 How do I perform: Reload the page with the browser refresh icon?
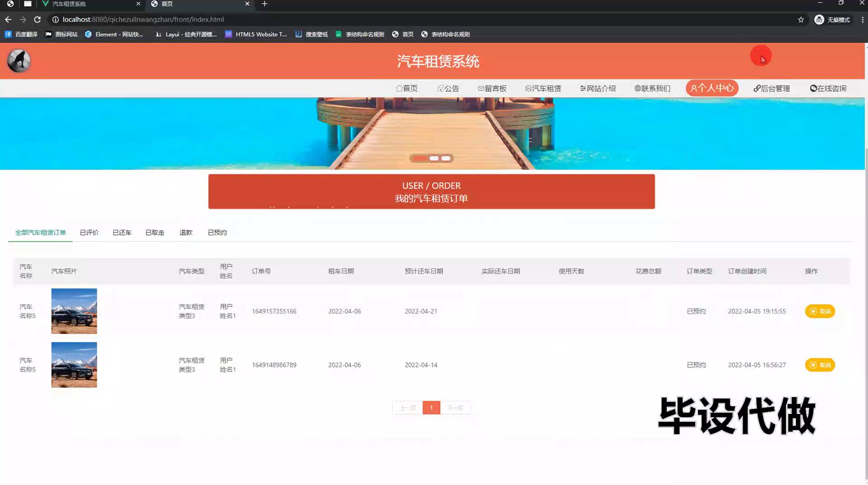pos(37,19)
